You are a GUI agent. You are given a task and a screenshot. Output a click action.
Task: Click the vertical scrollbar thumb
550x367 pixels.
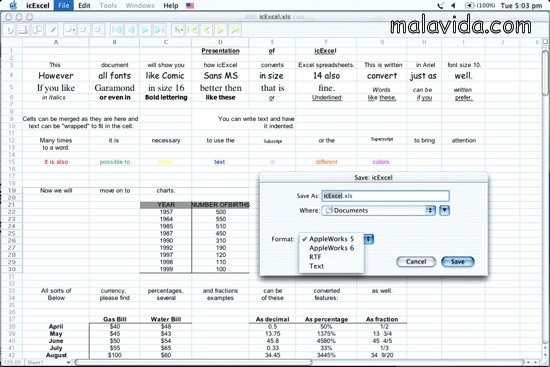point(545,72)
